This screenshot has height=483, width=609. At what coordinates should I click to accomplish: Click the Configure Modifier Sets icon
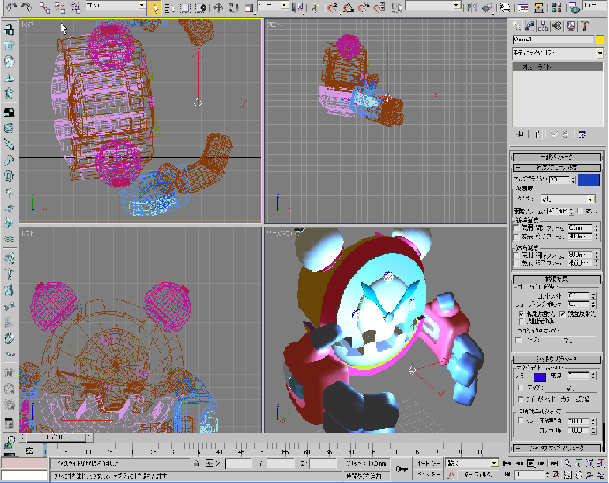pyautogui.click(x=582, y=134)
